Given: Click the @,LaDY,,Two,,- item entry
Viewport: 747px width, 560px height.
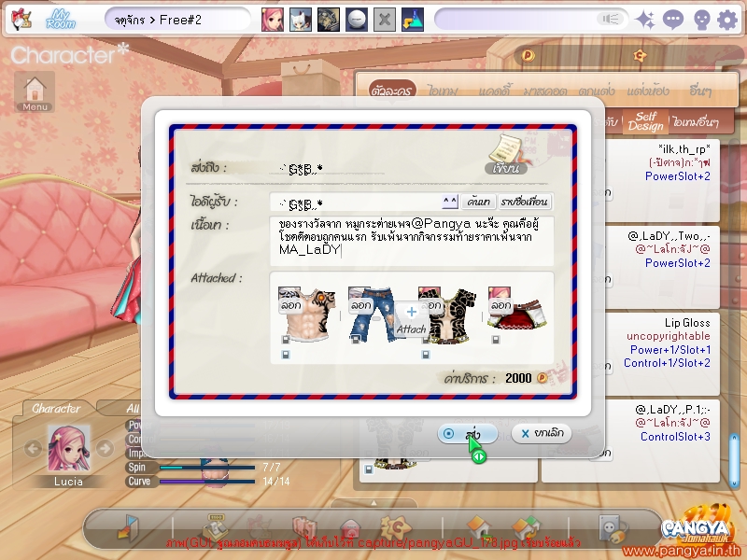Looking at the screenshot, I should tap(662, 267).
